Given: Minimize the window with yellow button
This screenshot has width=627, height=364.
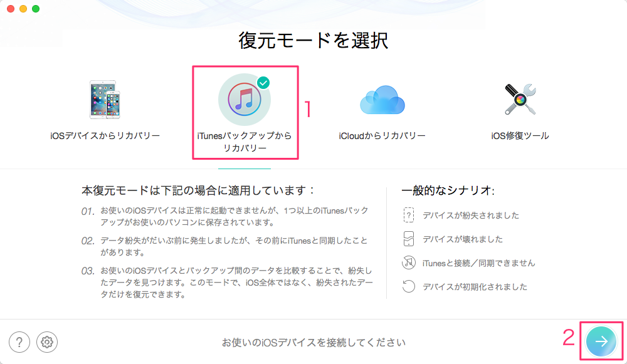Looking at the screenshot, I should [23, 9].
